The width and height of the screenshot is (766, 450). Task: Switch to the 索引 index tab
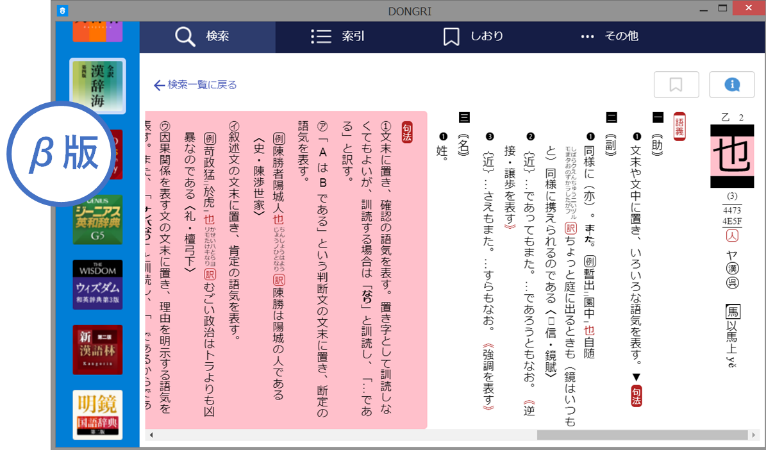(338, 37)
